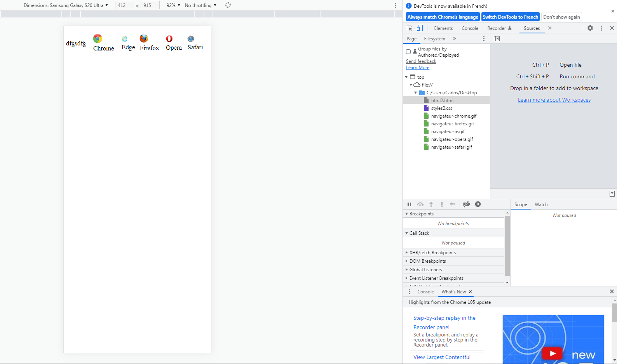The image size is (617, 364).
Task: Open the 92% zoom dropdown
Action: click(x=173, y=5)
